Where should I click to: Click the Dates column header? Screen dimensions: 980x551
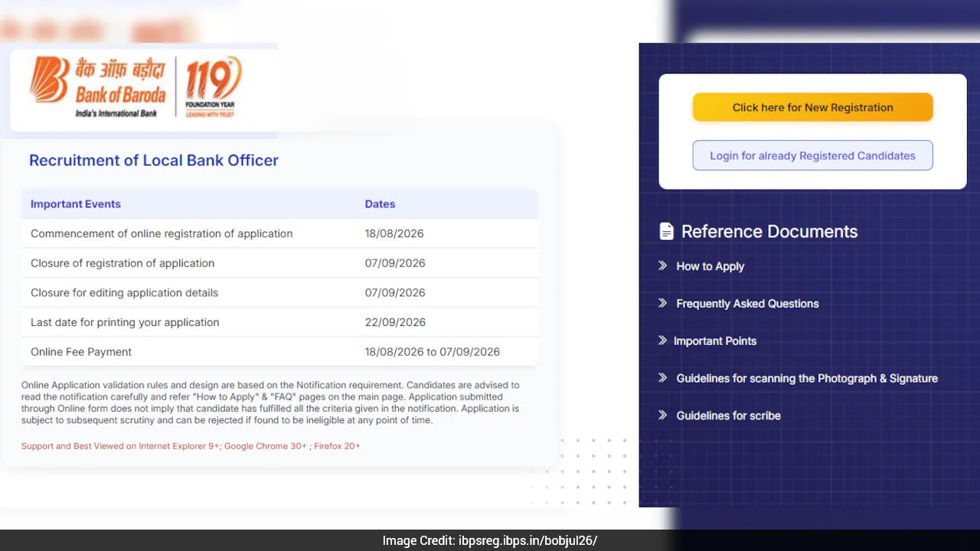pyautogui.click(x=380, y=204)
